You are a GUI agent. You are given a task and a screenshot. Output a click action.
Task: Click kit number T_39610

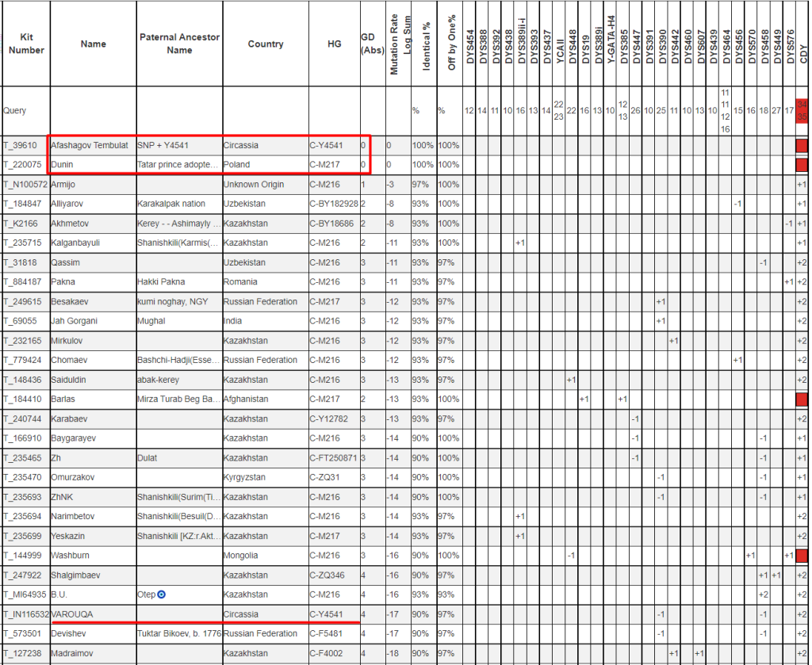20,146
